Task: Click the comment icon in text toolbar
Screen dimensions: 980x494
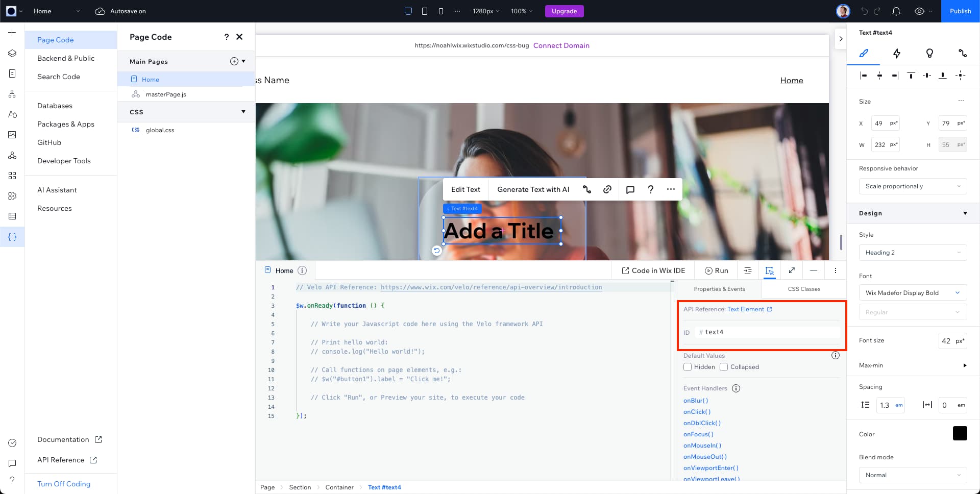Action: 630,189
